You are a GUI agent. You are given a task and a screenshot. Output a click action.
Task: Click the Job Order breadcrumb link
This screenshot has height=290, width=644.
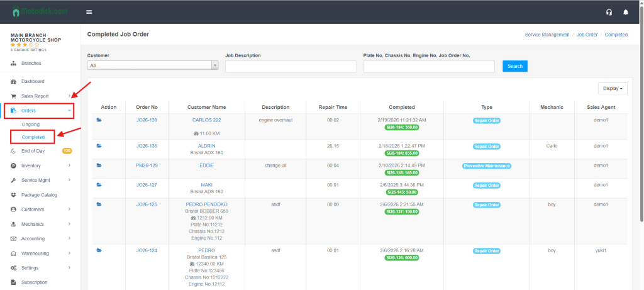pos(587,35)
